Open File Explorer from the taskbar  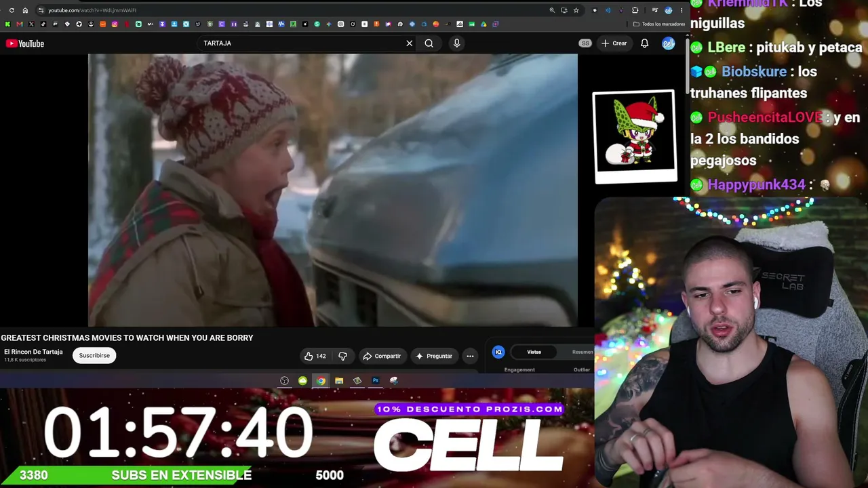(x=339, y=381)
